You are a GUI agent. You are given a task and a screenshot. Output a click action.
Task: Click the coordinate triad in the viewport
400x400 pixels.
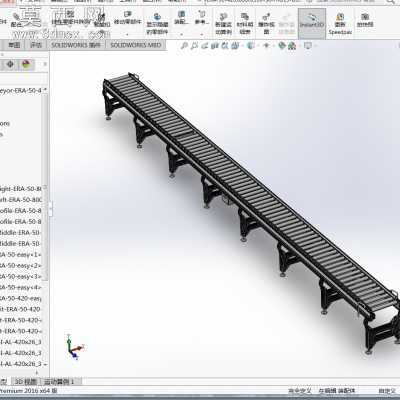[x=74, y=347]
